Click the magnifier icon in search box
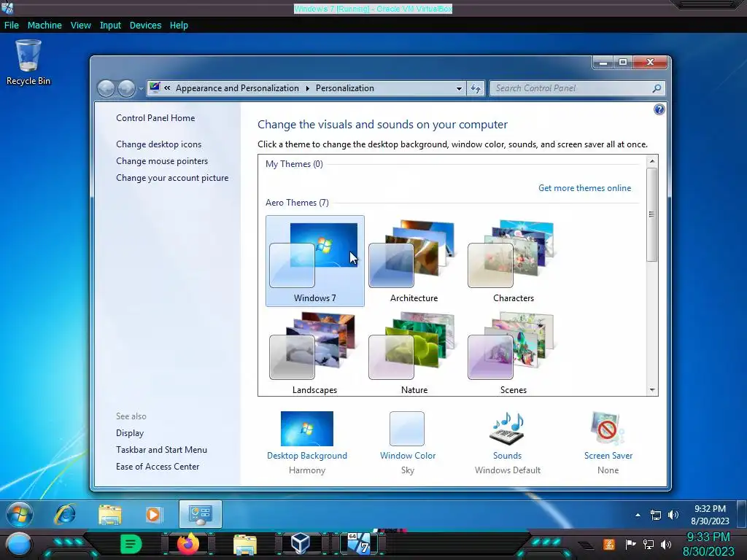 click(657, 88)
